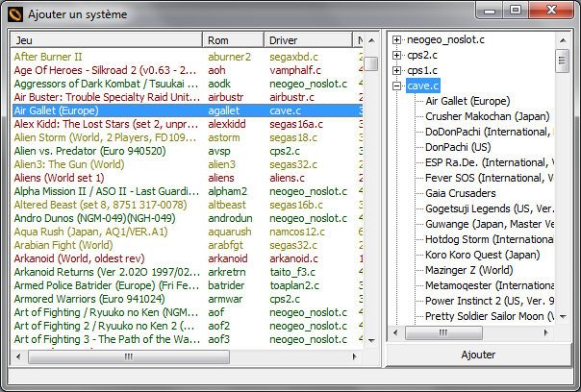The width and height of the screenshot is (581, 392).
Task: Click the toaplan2.c driver cell
Action: tap(292, 285)
